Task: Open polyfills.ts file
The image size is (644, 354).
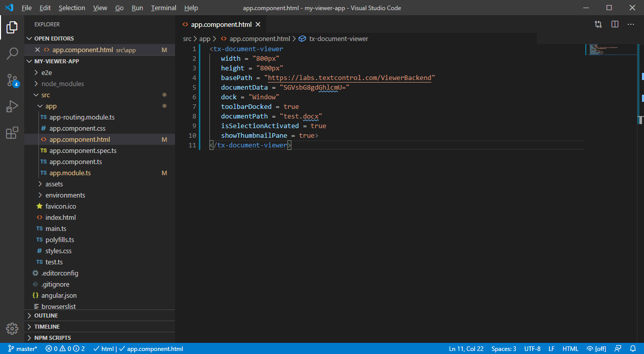Action: pyautogui.click(x=100, y=240)
